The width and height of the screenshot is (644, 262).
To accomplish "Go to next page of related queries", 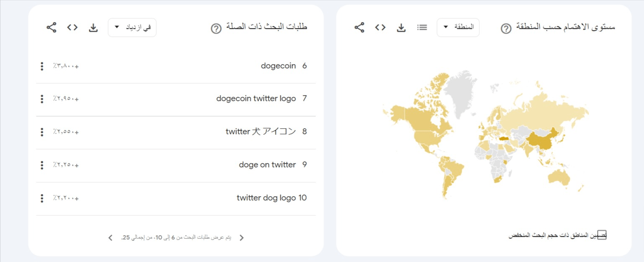I will [111, 238].
